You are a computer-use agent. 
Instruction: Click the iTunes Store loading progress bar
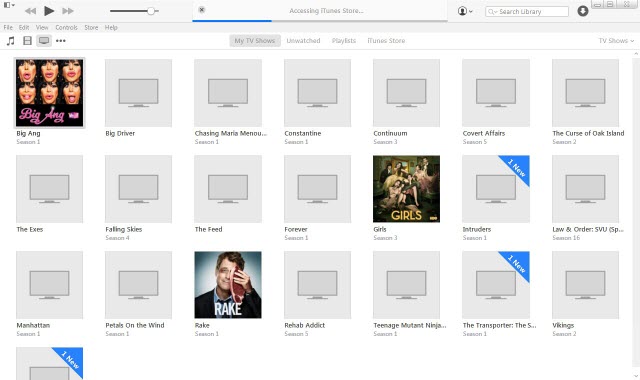point(320,20)
